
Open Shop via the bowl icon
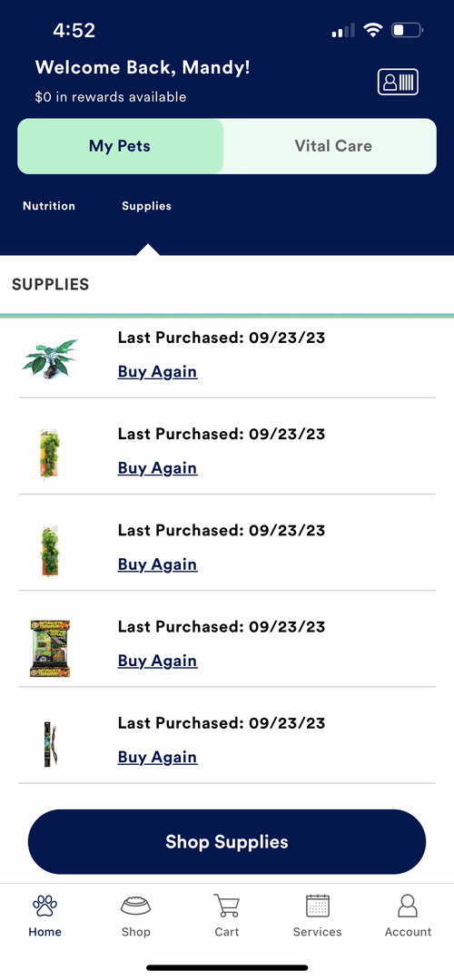tap(135, 905)
